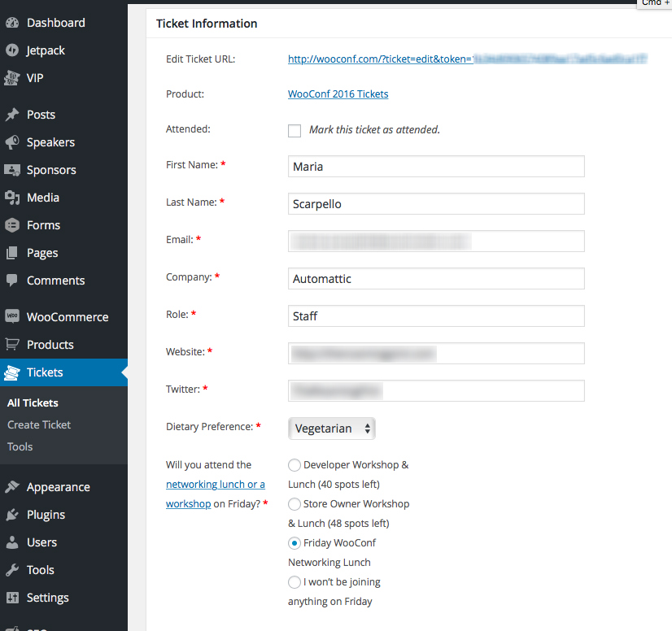Image resolution: width=672 pixels, height=631 pixels.
Task: Click the Forms icon in the sidebar
Action: [12, 225]
